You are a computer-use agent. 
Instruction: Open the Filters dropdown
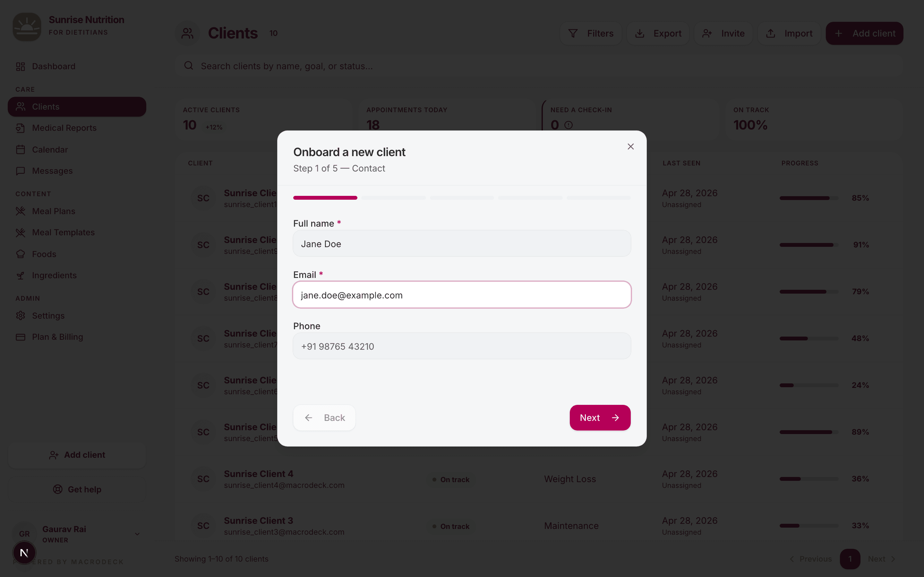(591, 33)
